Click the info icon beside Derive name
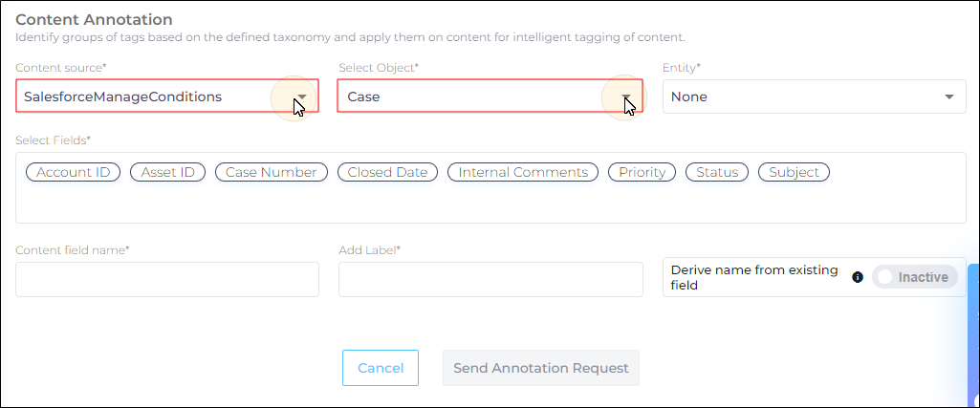The width and height of the screenshot is (980, 408). 858,277
